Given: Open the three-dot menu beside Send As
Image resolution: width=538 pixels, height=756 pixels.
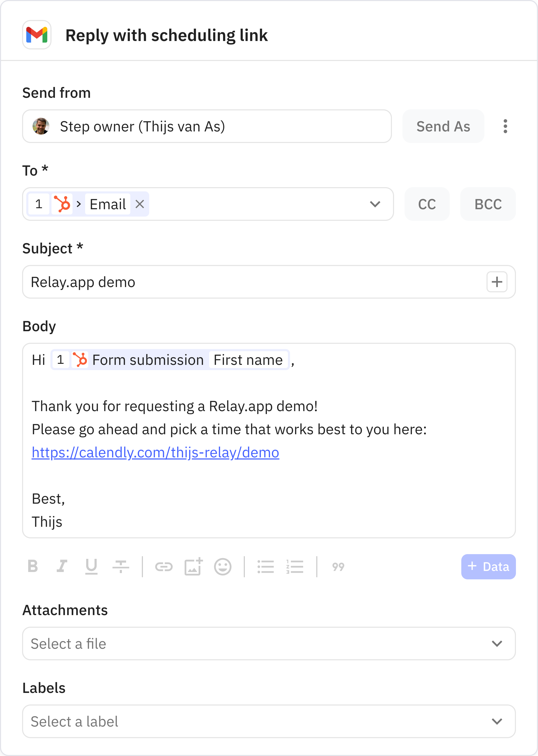Looking at the screenshot, I should pyautogui.click(x=505, y=126).
